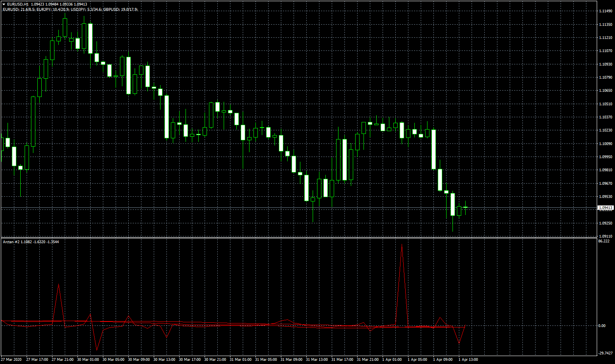Click the 1 Apr 13:00 time label
Image resolution: width=615 pixels, height=364 pixels.
pyautogui.click(x=468, y=360)
